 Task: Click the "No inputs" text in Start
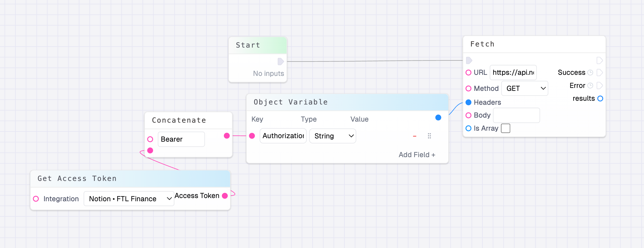coord(269,73)
